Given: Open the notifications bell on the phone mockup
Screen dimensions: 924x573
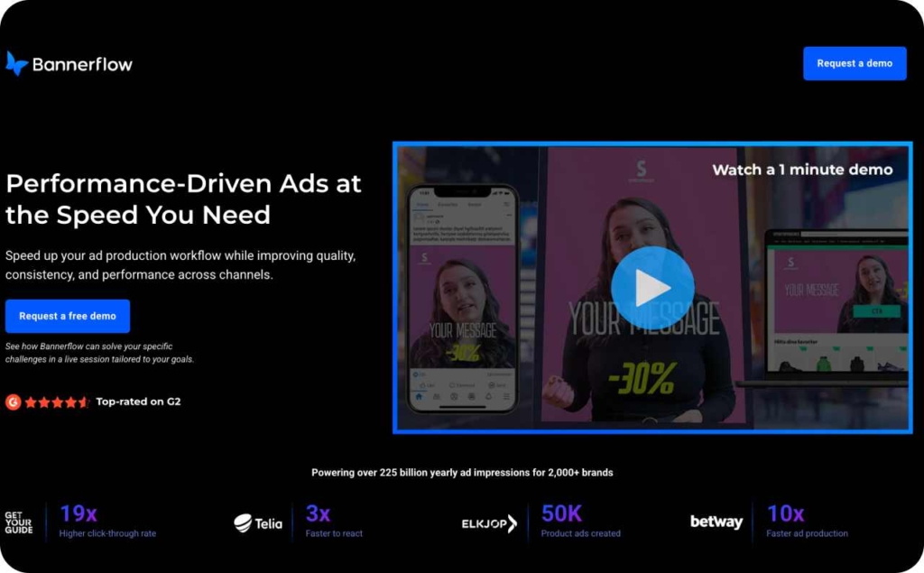Looking at the screenshot, I should [x=489, y=396].
